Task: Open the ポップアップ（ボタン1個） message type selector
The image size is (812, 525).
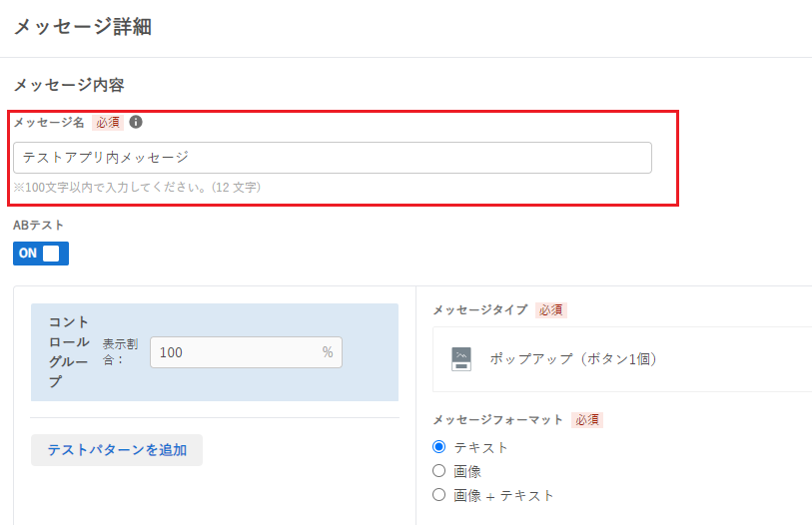Action: click(622, 358)
